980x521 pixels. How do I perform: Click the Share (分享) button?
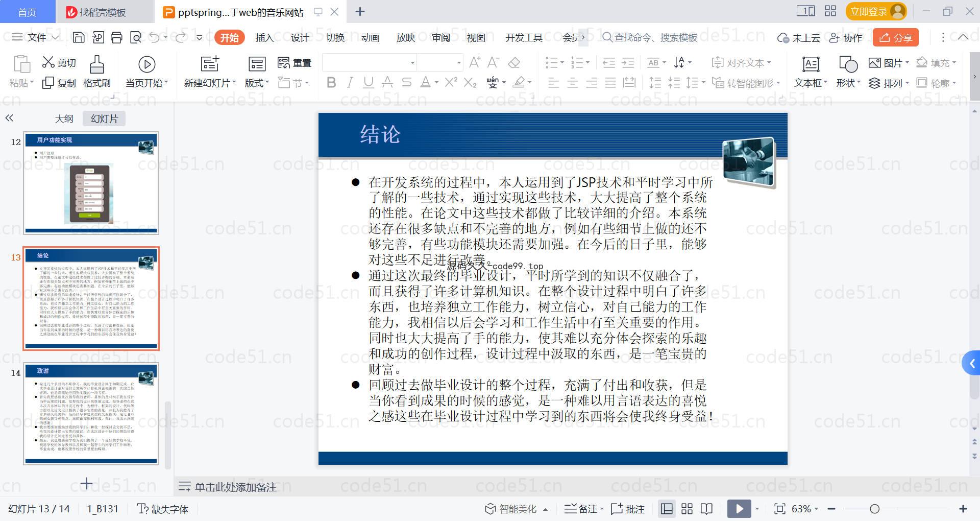tap(896, 37)
